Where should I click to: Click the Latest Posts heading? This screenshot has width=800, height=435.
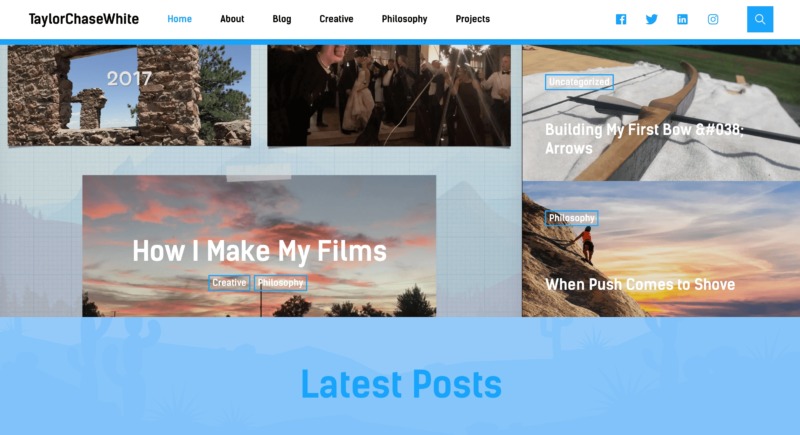click(x=401, y=383)
